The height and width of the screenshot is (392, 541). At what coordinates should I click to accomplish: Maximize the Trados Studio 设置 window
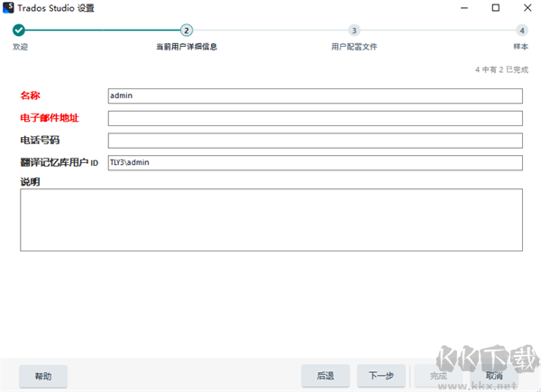pyautogui.click(x=495, y=8)
